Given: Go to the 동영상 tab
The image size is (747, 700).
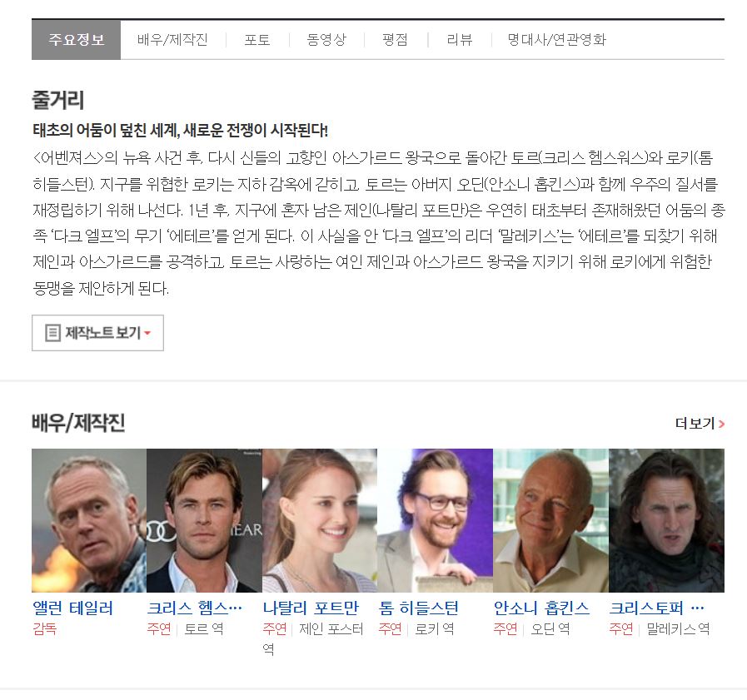Looking at the screenshot, I should click(x=326, y=39).
